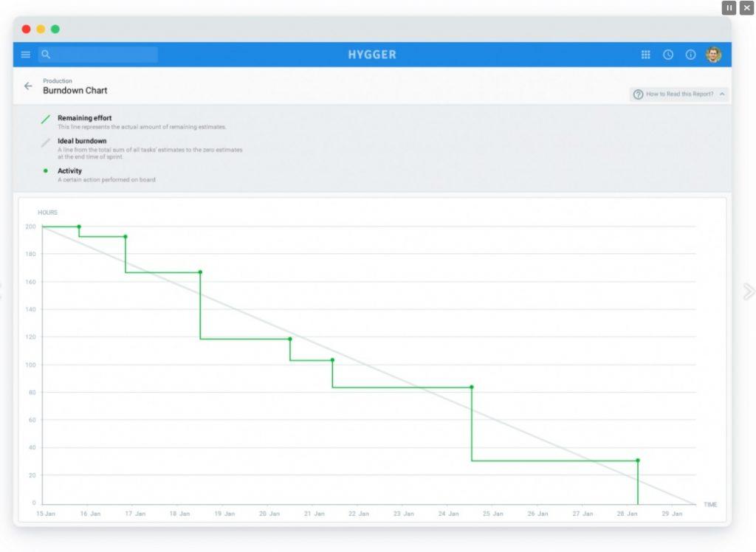Viewport: 756px width, 552px height.
Task: Click the clock/history icon in the toolbar
Action: point(668,54)
